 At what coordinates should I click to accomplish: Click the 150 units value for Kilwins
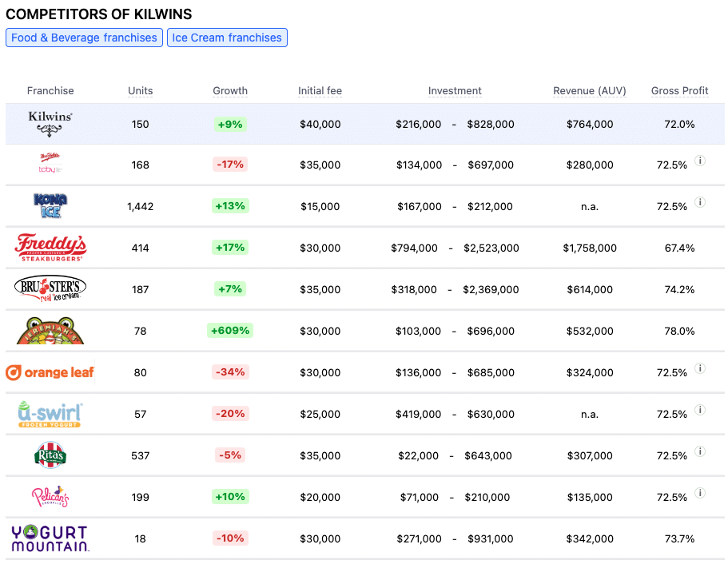click(x=140, y=124)
